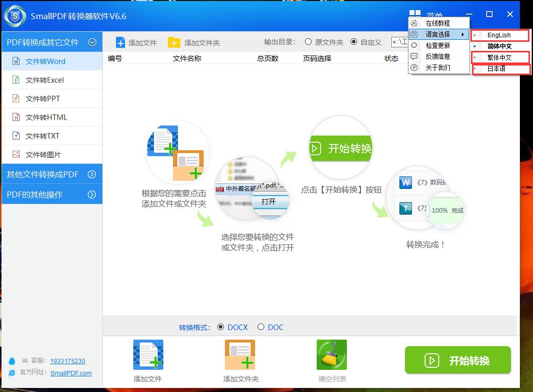Screen dimensions: 533x392
Task: Click the refresh icon next to 检查更新
Action: 414,45
